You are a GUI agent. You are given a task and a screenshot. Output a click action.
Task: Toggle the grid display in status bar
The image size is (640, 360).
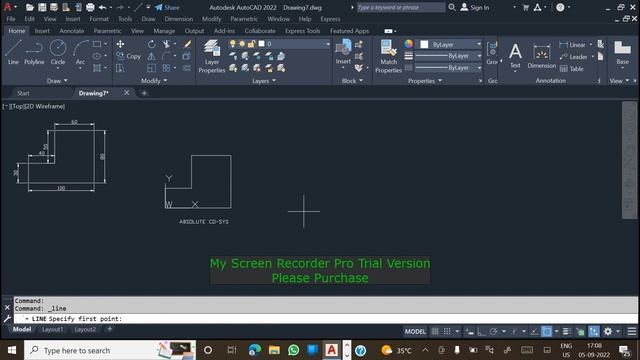pos(435,331)
